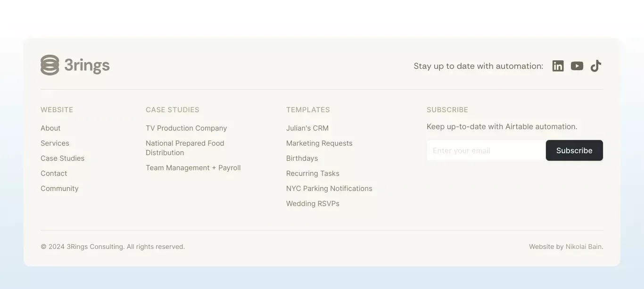
Task: Open the LinkedIn social icon
Action: point(558,66)
